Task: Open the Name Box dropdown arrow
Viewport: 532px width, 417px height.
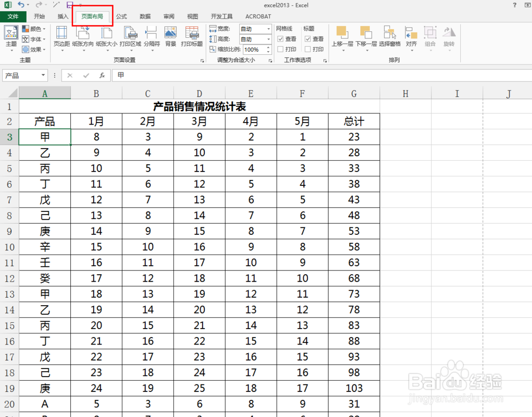Action: tap(44, 75)
